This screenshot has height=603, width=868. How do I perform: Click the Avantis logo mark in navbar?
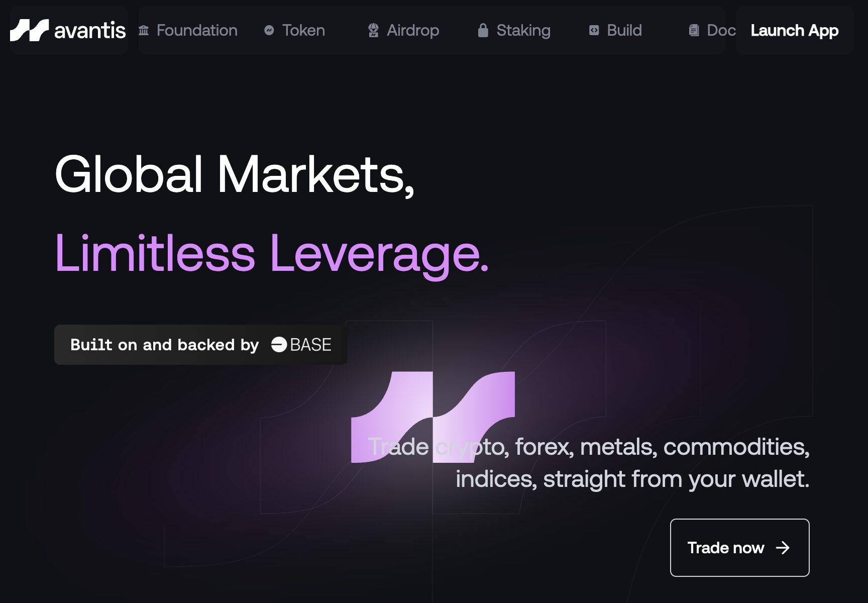[x=29, y=30]
